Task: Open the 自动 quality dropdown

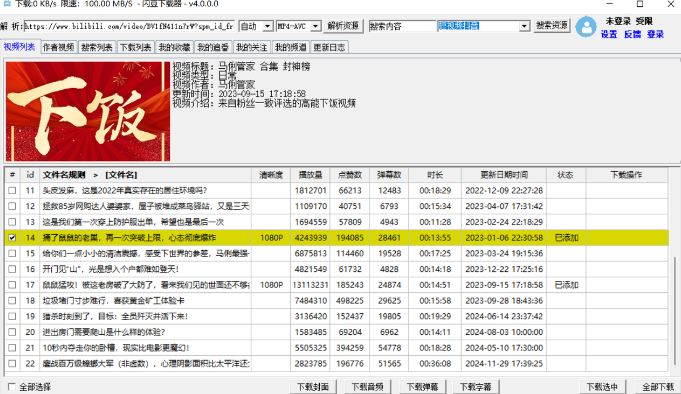Action: tap(268, 26)
